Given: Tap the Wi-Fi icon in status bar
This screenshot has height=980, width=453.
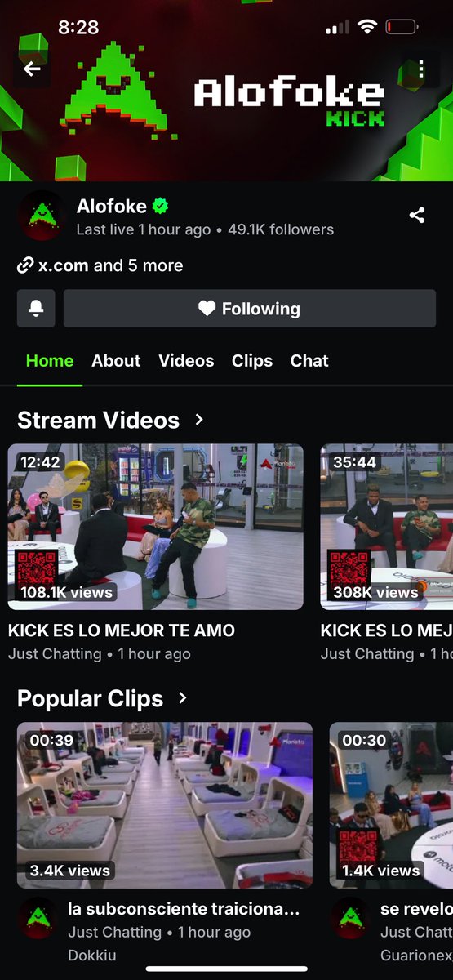Looking at the screenshot, I should (x=366, y=27).
